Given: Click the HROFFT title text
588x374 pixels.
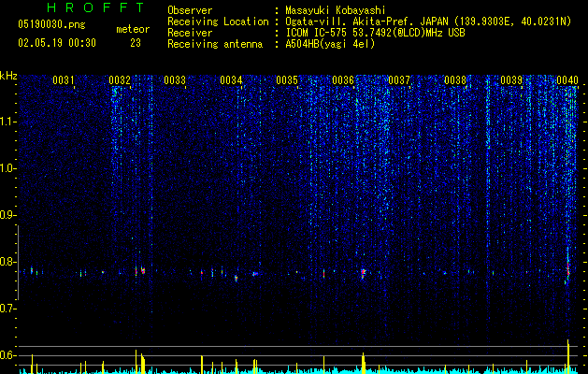Looking at the screenshot, I should tap(96, 7).
